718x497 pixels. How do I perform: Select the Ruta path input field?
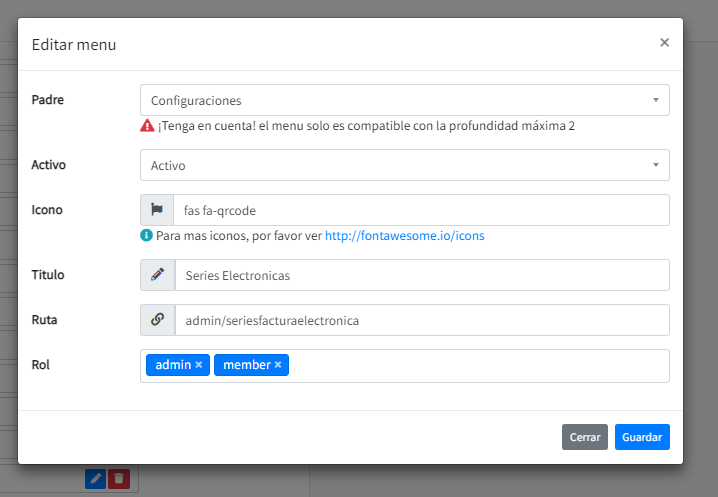(x=420, y=320)
